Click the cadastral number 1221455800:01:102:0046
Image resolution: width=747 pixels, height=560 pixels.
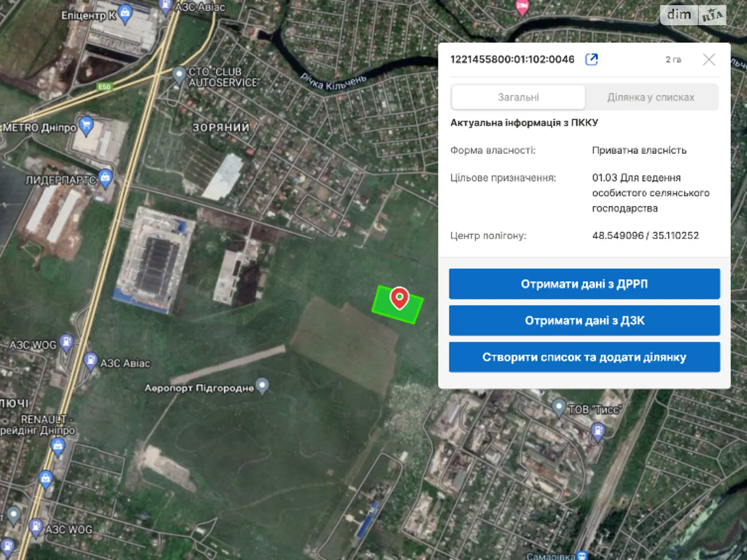[512, 59]
